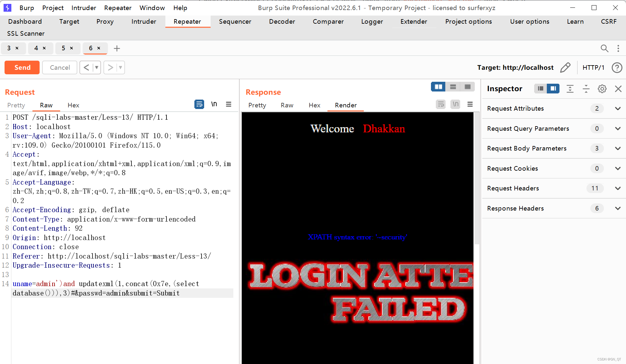Image resolution: width=626 pixels, height=364 pixels.
Task: Click the response panel vertical scrollbar
Action: click(x=476, y=178)
